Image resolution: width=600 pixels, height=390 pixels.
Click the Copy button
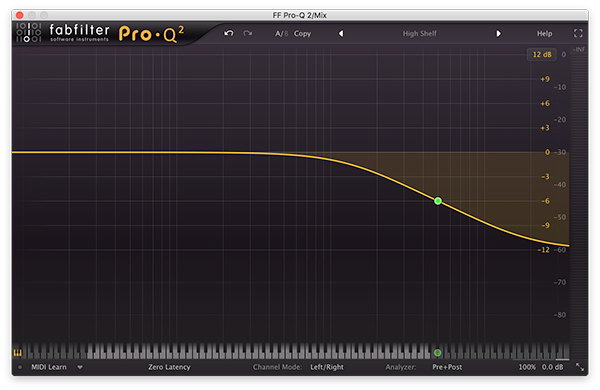point(302,34)
